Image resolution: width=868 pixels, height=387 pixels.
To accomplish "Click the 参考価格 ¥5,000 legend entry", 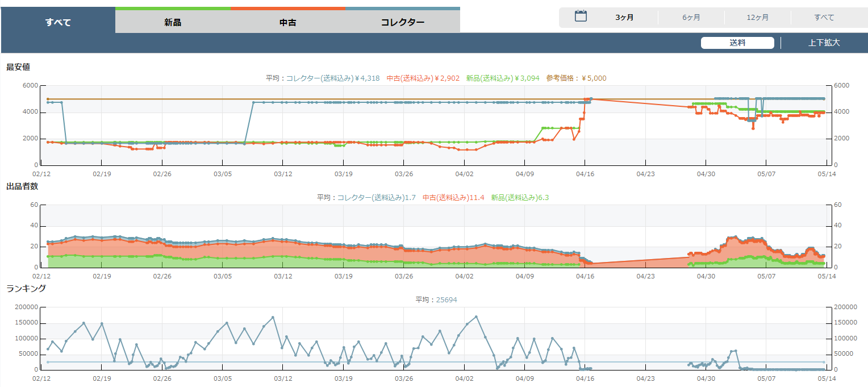I will 576,78.
